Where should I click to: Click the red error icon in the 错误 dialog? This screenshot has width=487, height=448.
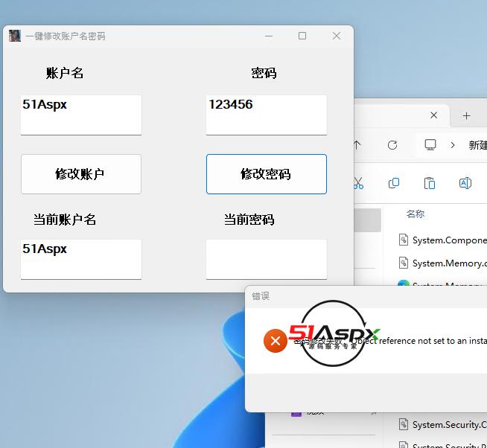pos(276,341)
